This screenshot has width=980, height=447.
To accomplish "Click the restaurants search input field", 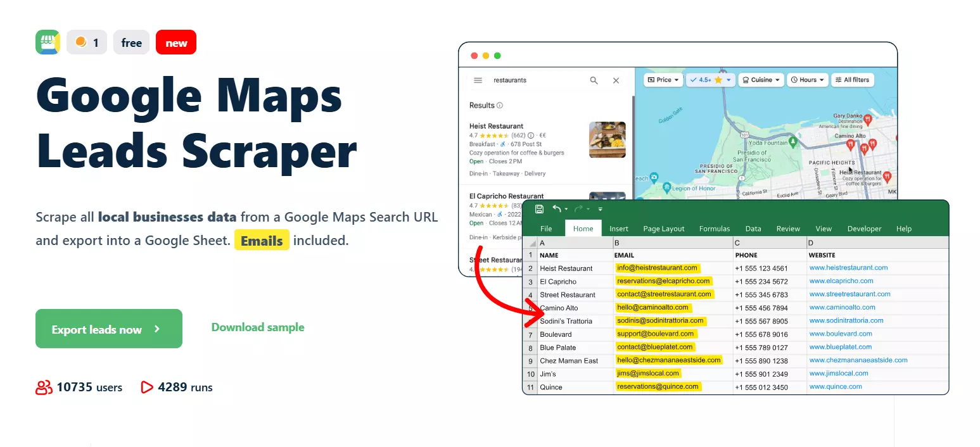I will 538,80.
